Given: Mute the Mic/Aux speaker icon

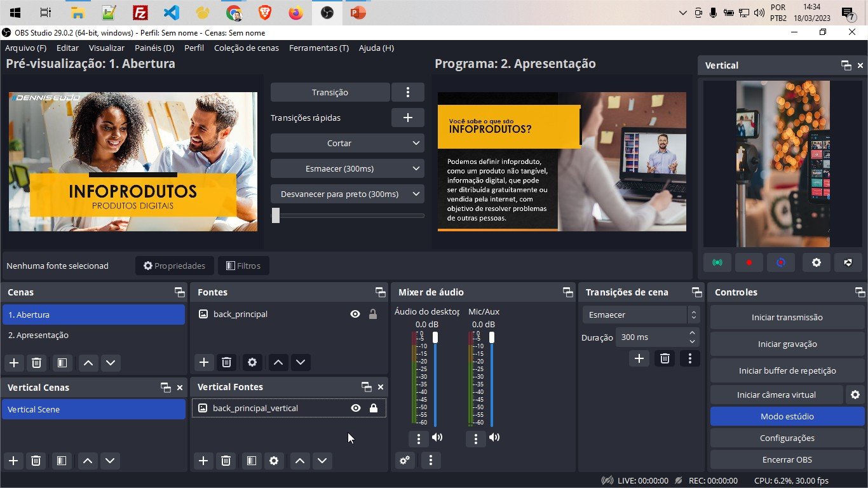Looking at the screenshot, I should 494,438.
